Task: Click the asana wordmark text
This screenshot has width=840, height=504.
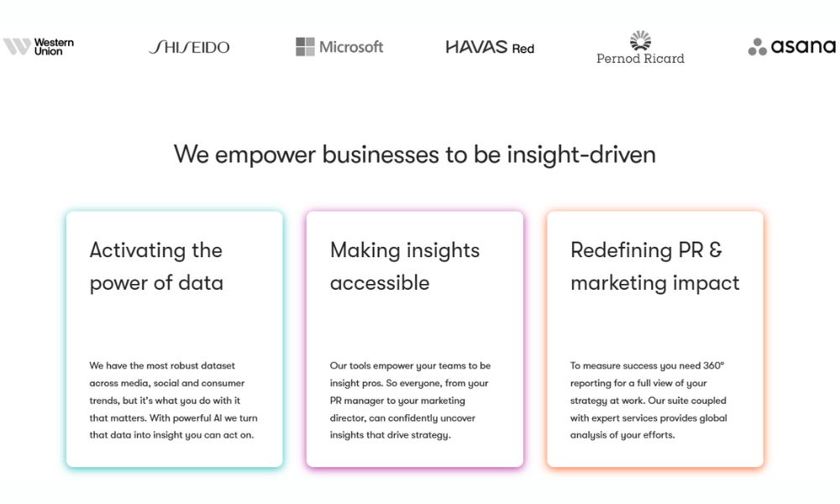Action: (803, 47)
